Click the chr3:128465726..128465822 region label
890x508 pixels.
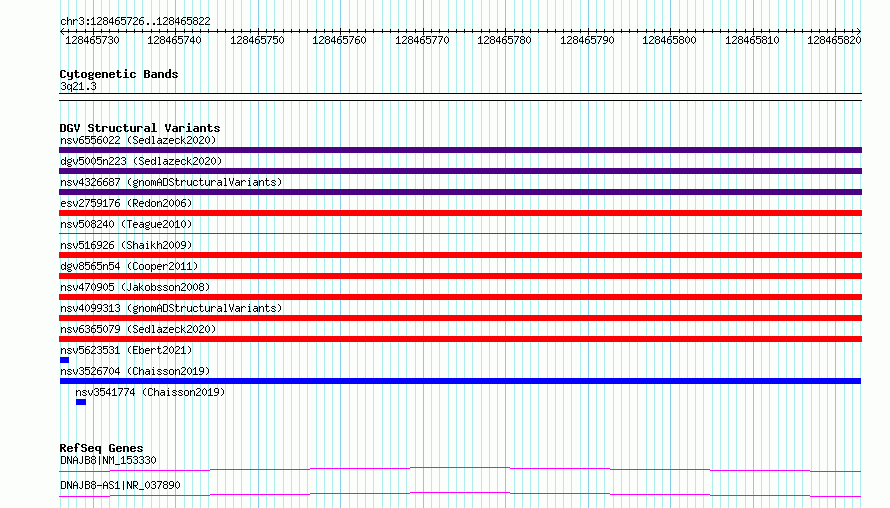click(135, 21)
